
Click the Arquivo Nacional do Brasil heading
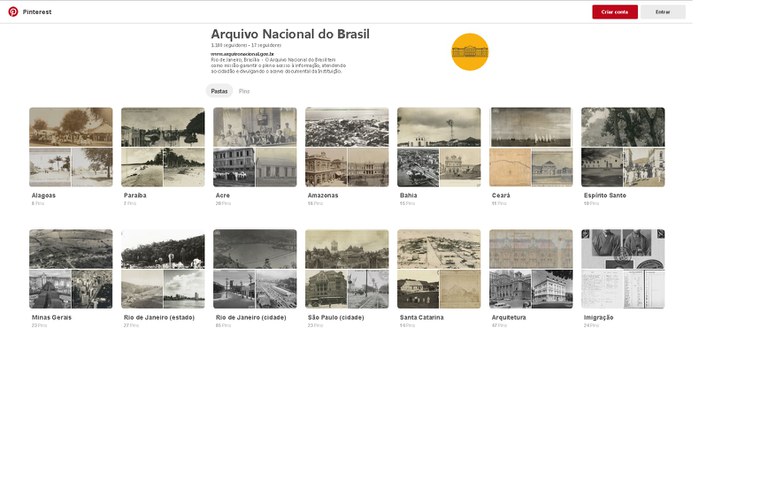290,34
